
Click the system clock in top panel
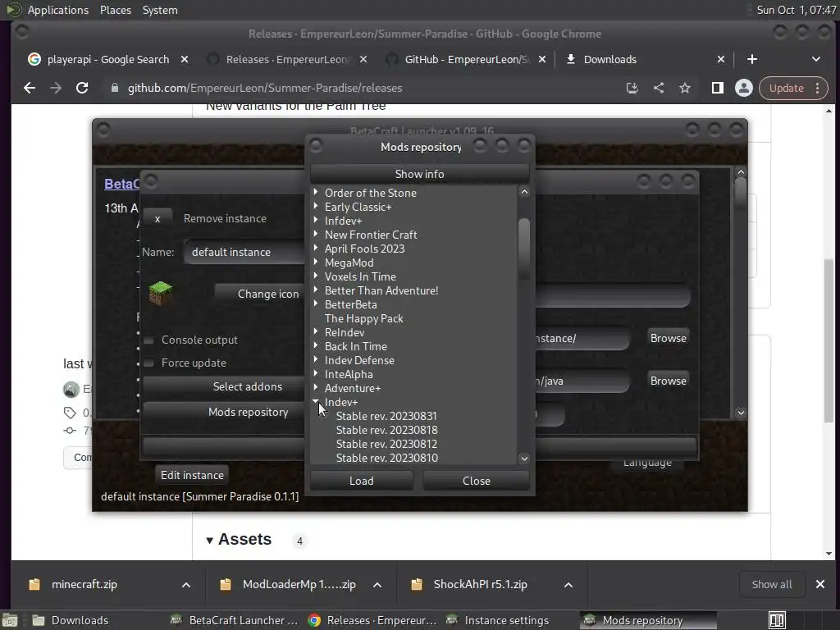pyautogui.click(x=796, y=10)
